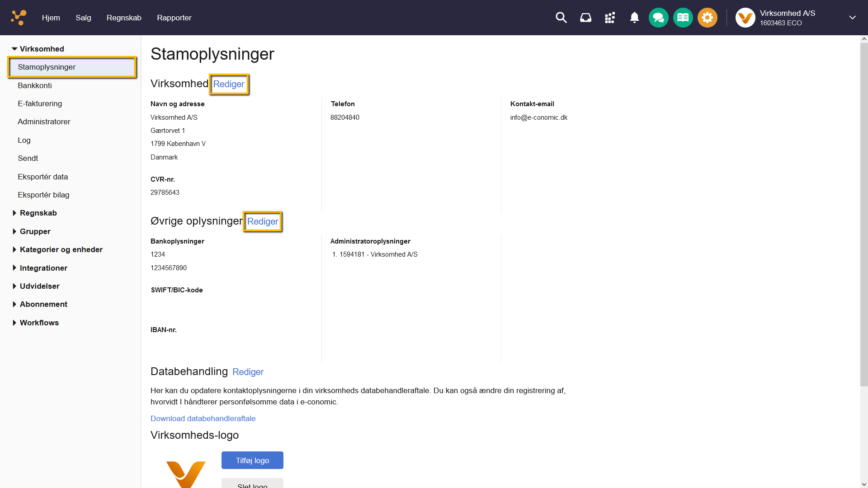Image resolution: width=868 pixels, height=488 pixels.
Task: Download the databehandleraftale
Action: (203, 418)
